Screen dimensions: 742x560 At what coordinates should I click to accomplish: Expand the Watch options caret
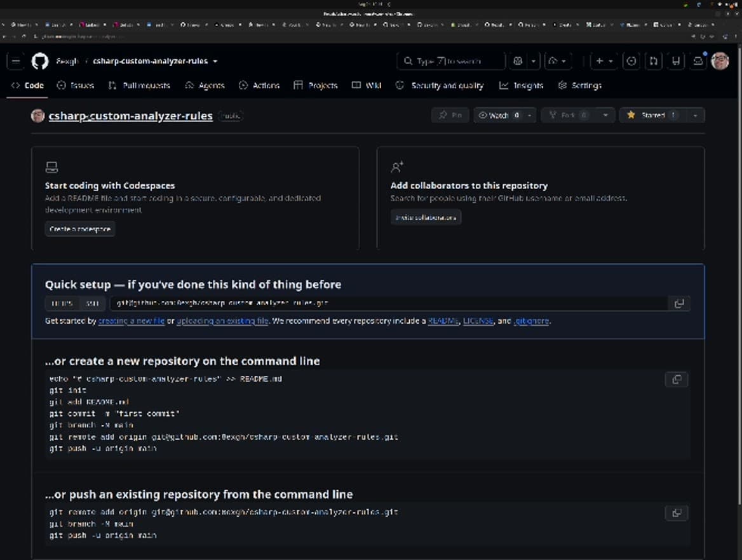pyautogui.click(x=530, y=116)
